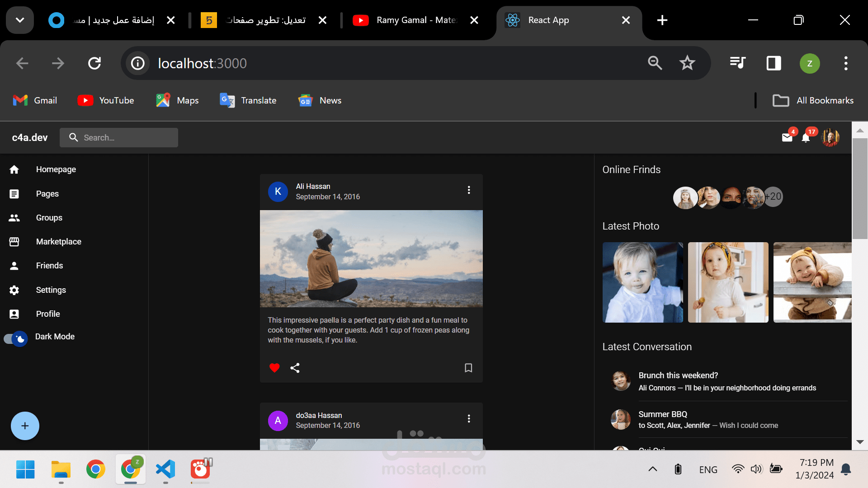This screenshot has height=488, width=868.
Task: Open messages via the envelope icon
Action: pyautogui.click(x=788, y=137)
